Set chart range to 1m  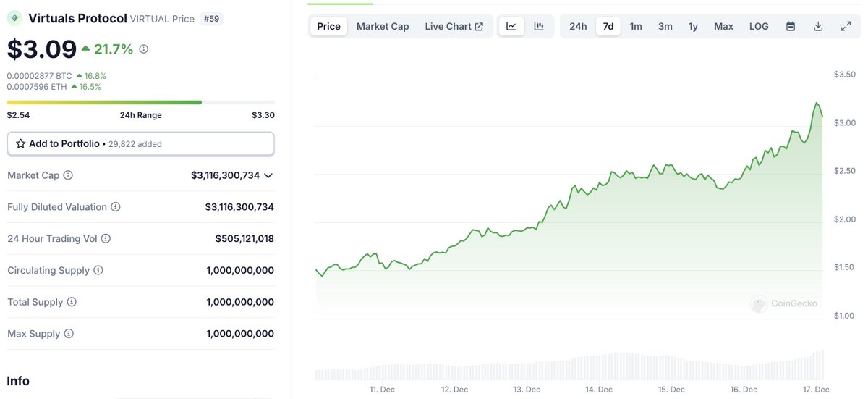pyautogui.click(x=636, y=26)
